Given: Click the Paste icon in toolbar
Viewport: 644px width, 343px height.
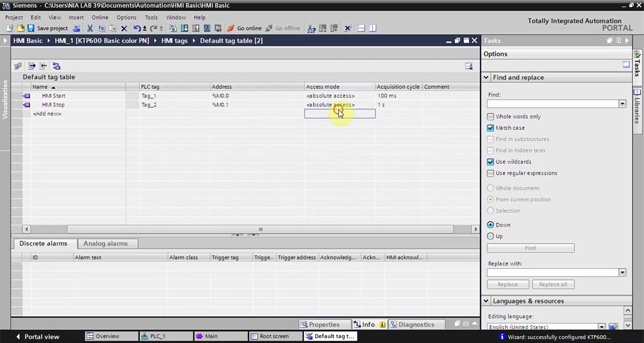Looking at the screenshot, I should click(x=113, y=28).
